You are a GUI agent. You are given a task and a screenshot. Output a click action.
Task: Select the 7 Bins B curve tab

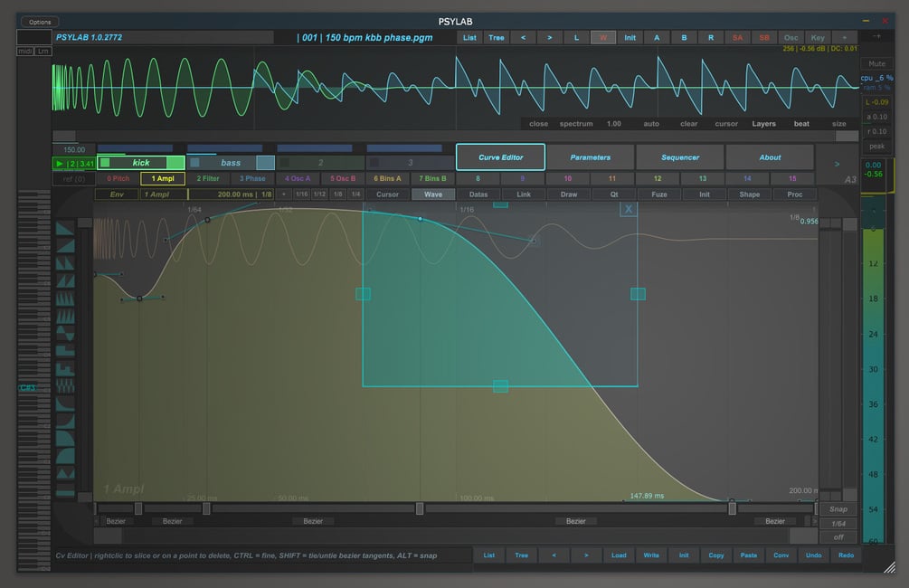(432, 178)
